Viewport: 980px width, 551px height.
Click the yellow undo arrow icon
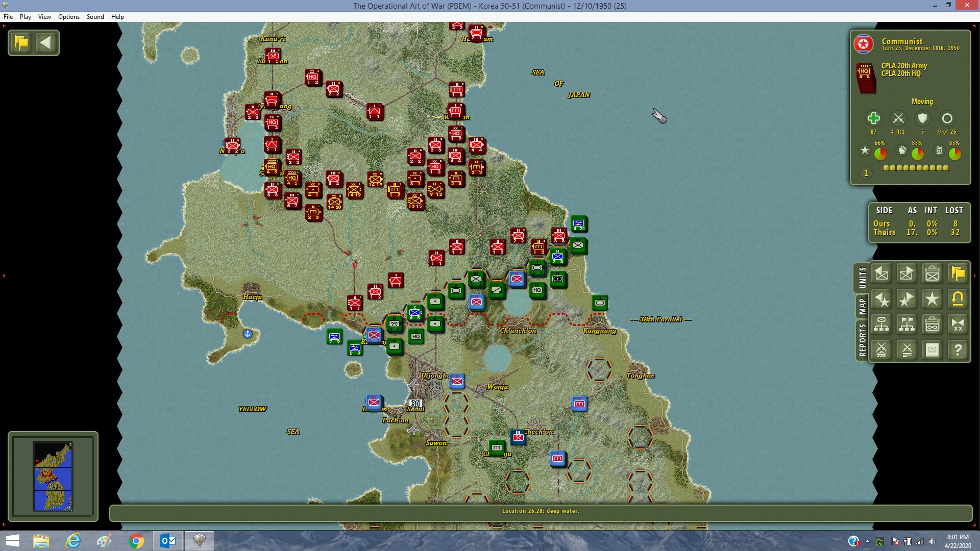point(958,299)
